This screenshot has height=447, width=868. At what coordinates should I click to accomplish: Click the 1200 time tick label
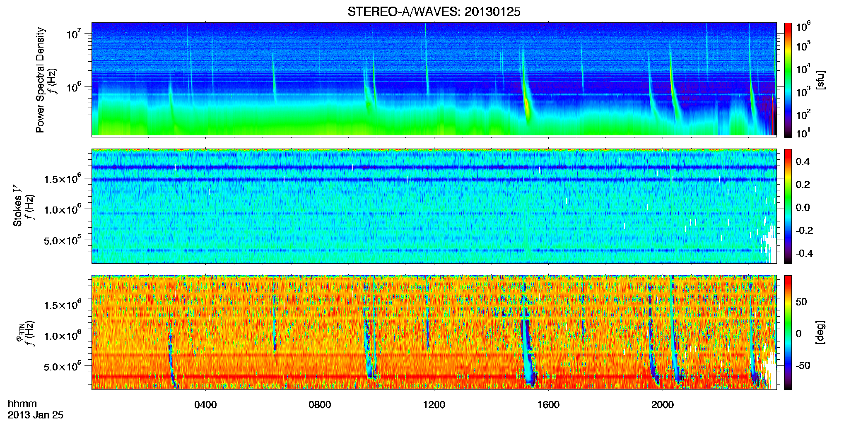[x=434, y=405]
